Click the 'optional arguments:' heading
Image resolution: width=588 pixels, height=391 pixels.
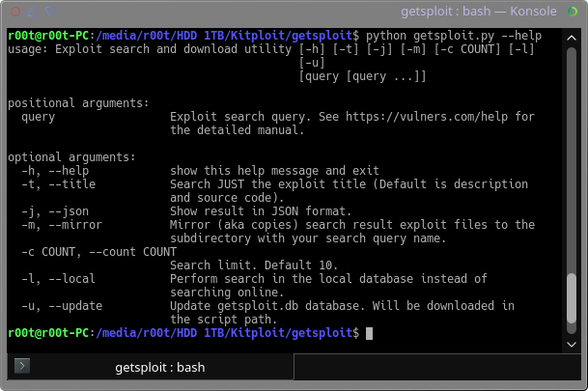click(72, 157)
